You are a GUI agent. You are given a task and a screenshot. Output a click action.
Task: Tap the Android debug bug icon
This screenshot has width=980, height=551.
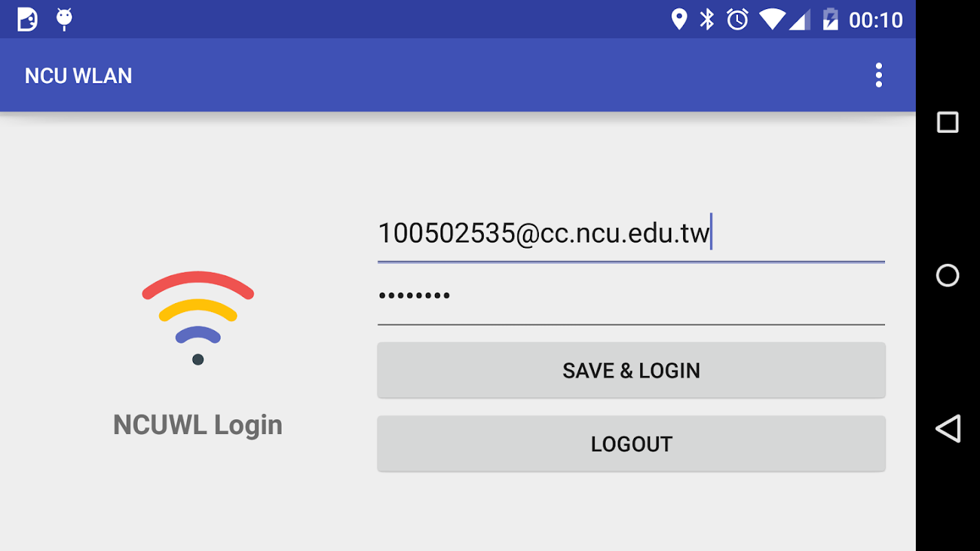click(x=64, y=19)
